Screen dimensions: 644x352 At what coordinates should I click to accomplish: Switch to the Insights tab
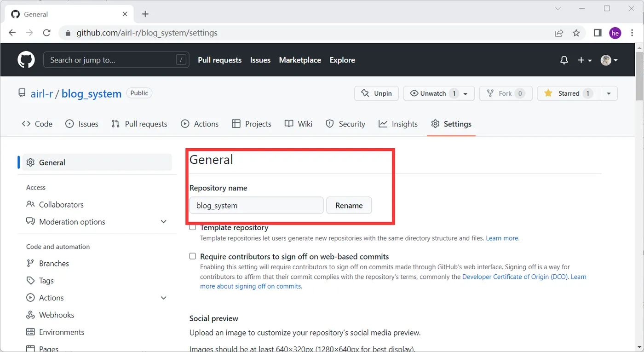click(398, 124)
